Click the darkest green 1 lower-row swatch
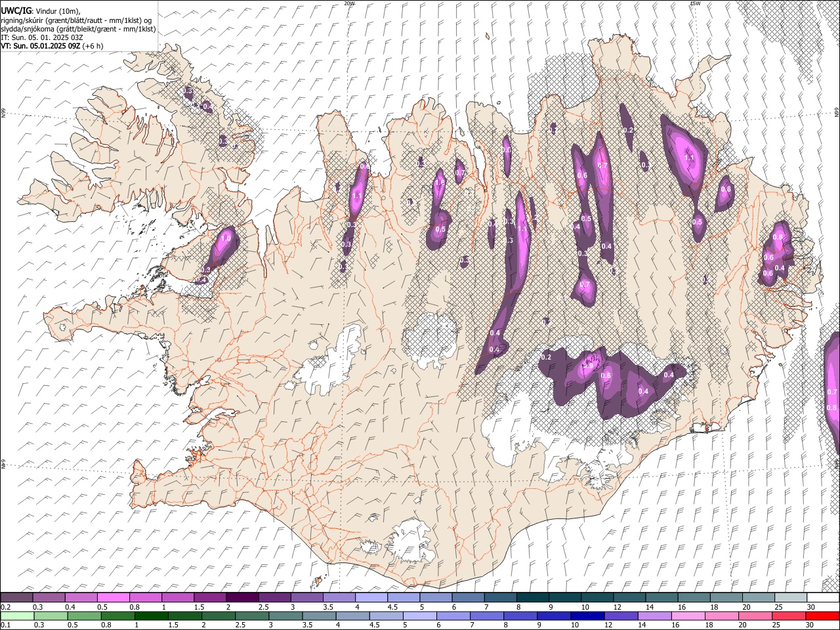Viewport: 840px width, 630px height. pyautogui.click(x=152, y=616)
